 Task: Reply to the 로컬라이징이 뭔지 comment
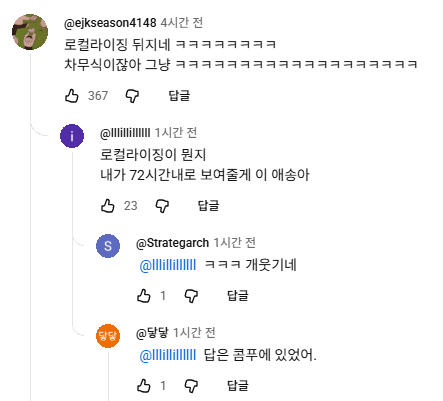pyautogui.click(x=208, y=206)
